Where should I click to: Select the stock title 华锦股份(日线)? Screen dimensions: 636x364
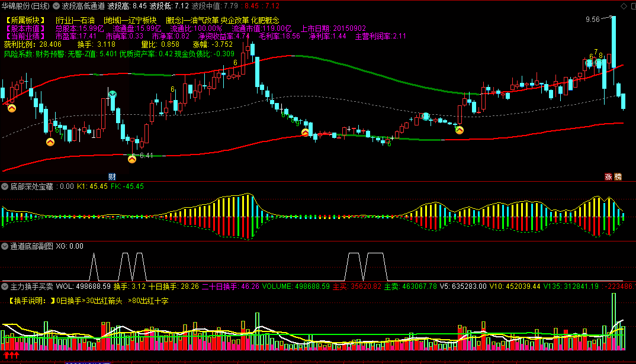[25, 6]
